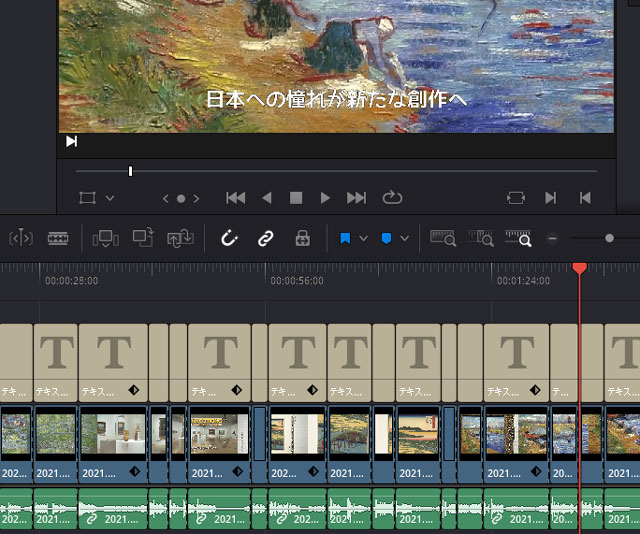
Task: Toggle the position lock icon
Action: tap(302, 238)
